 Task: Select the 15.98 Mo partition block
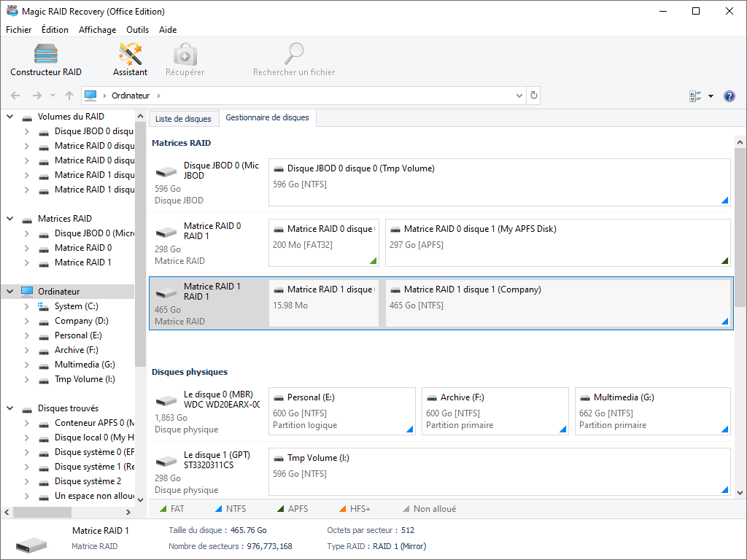click(x=323, y=303)
